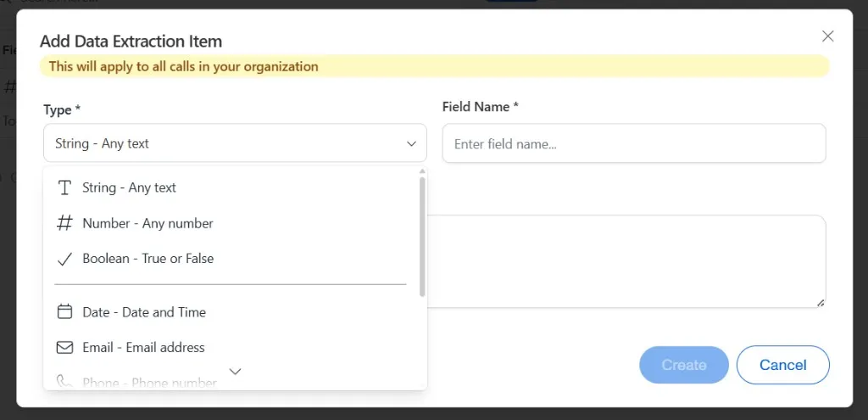
Task: Click the envelope icon beside Email option
Action: click(x=64, y=347)
